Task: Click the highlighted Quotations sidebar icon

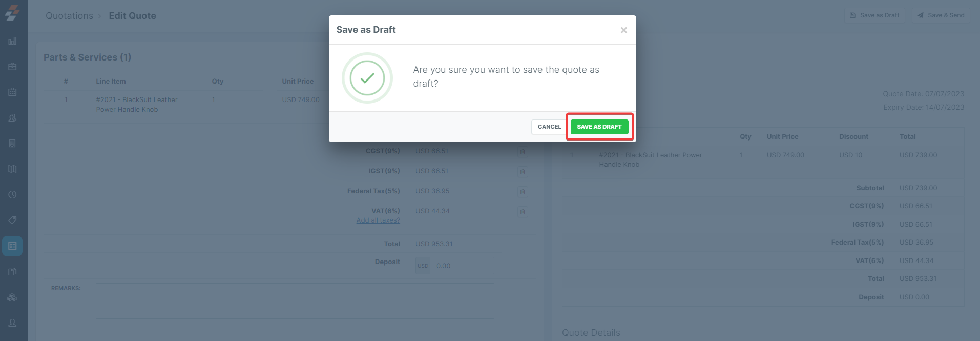Action: [x=13, y=246]
